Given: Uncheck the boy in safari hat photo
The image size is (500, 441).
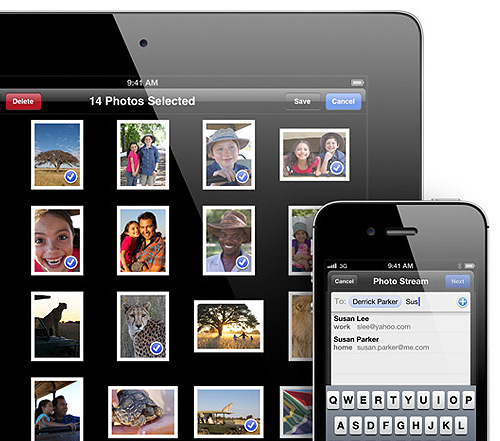Looking at the screenshot, I should [x=229, y=155].
